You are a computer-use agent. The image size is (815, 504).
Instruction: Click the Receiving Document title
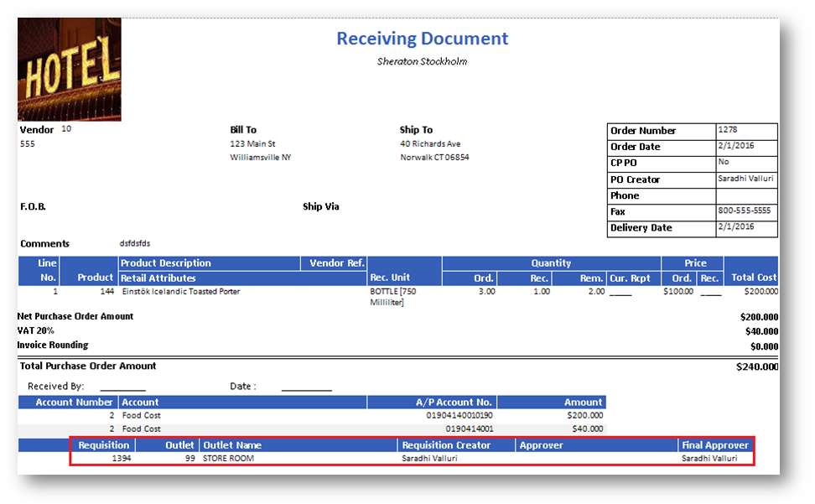[422, 39]
